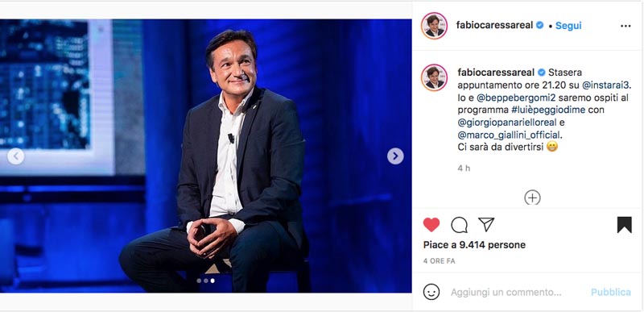
Task: Go to the previous carousel photo
Action: click(15, 156)
